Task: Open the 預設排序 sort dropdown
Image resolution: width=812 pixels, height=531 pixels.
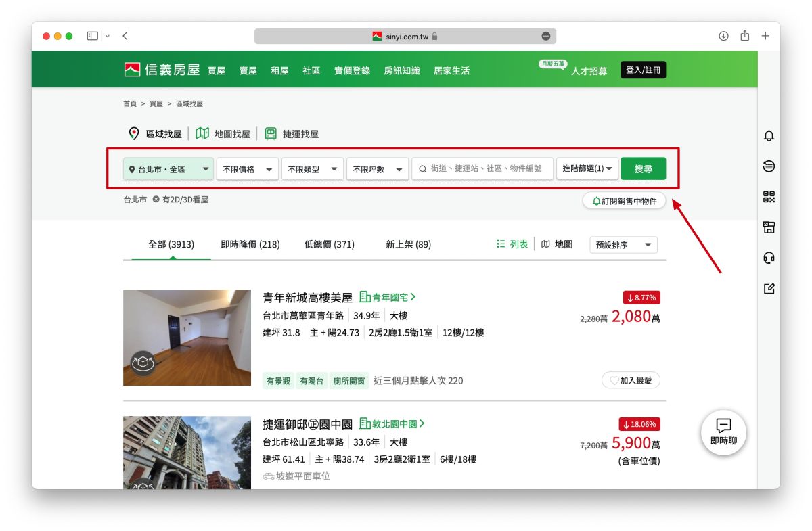Action: 623,245
